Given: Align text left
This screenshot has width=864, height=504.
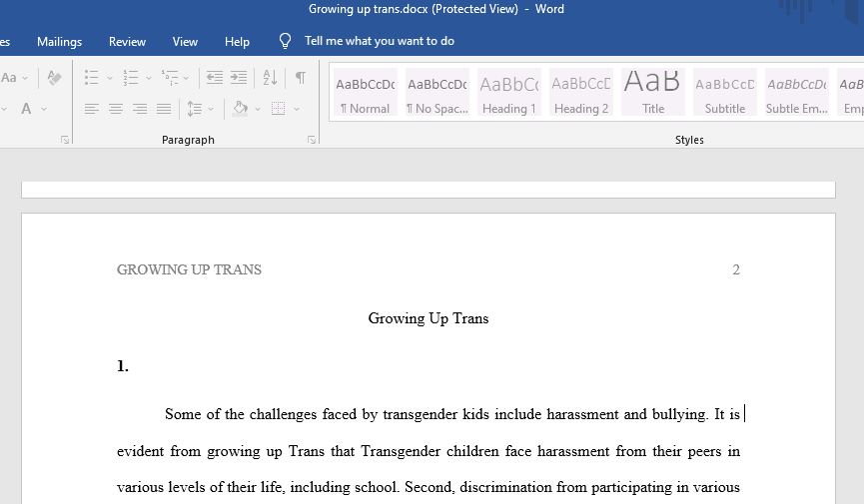Looking at the screenshot, I should [x=92, y=109].
